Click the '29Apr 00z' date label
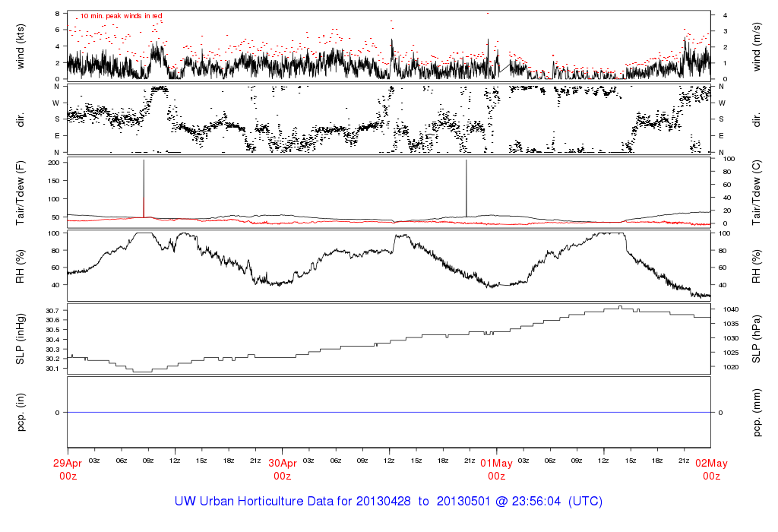This screenshot has width=778, height=532. point(68,470)
